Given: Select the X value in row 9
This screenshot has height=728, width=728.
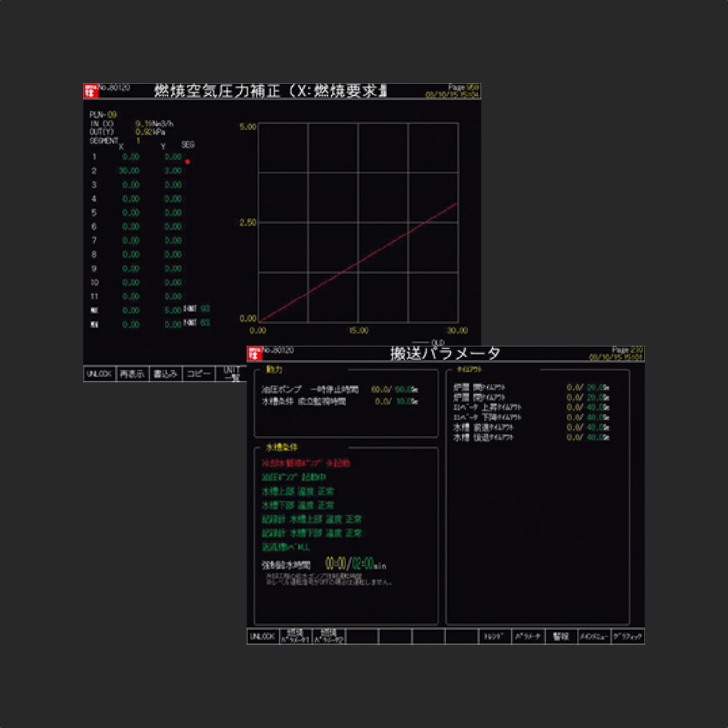Looking at the screenshot, I should pos(131,268).
